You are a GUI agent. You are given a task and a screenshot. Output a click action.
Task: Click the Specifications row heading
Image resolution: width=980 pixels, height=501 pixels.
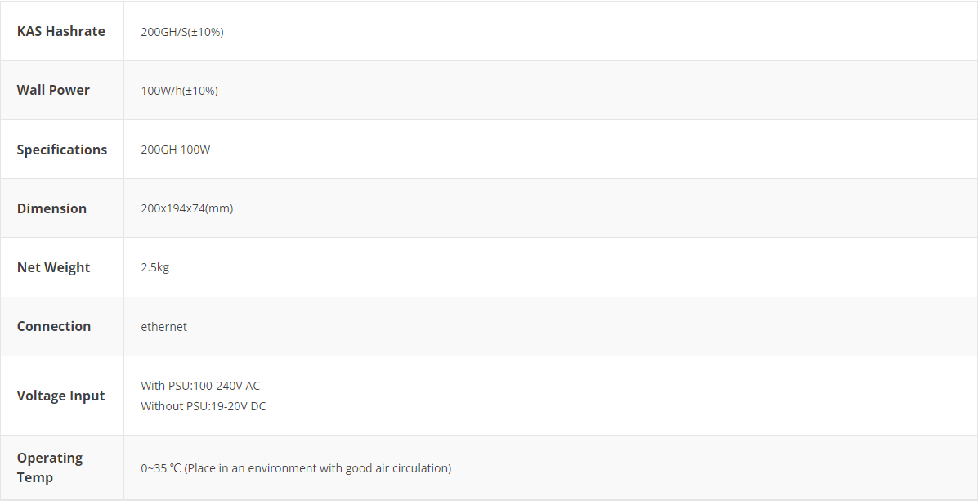coord(62,150)
